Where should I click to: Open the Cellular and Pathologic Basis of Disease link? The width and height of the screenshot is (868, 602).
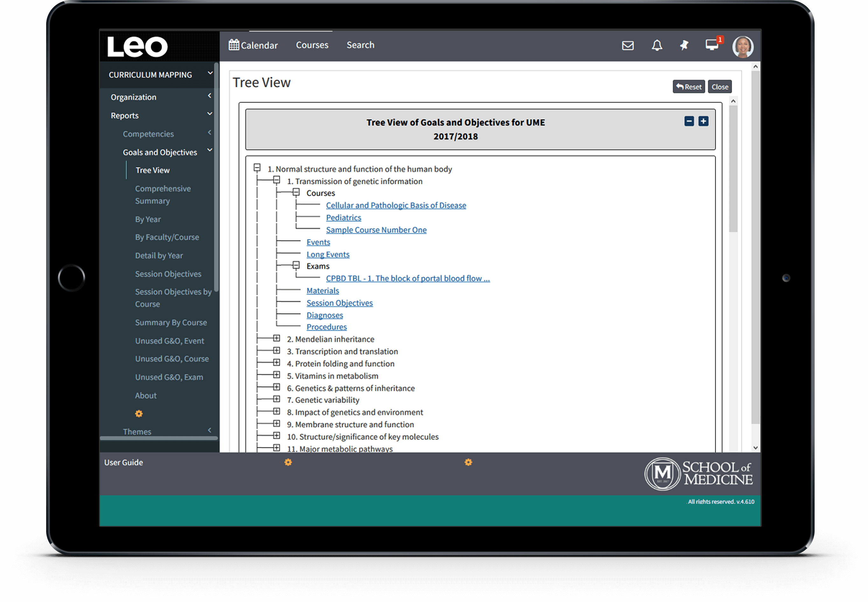396,205
